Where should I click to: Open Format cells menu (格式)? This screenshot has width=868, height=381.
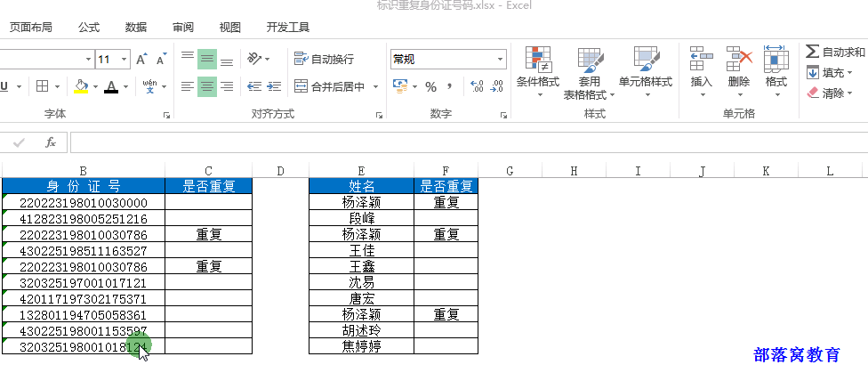776,72
